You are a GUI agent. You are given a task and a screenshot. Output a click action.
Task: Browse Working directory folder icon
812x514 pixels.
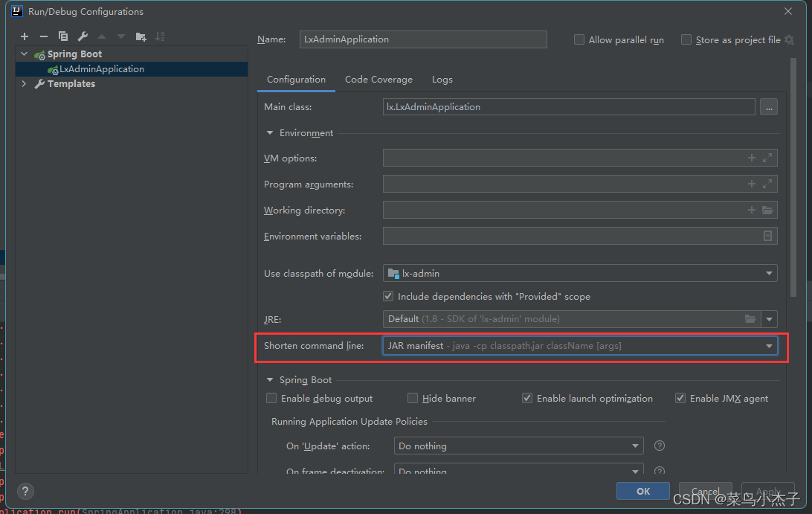click(767, 210)
